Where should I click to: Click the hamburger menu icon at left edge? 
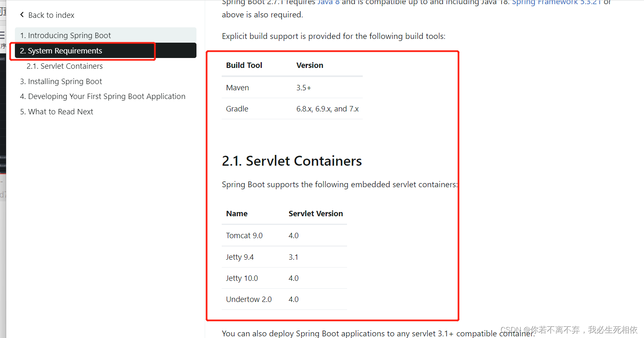tap(2, 35)
